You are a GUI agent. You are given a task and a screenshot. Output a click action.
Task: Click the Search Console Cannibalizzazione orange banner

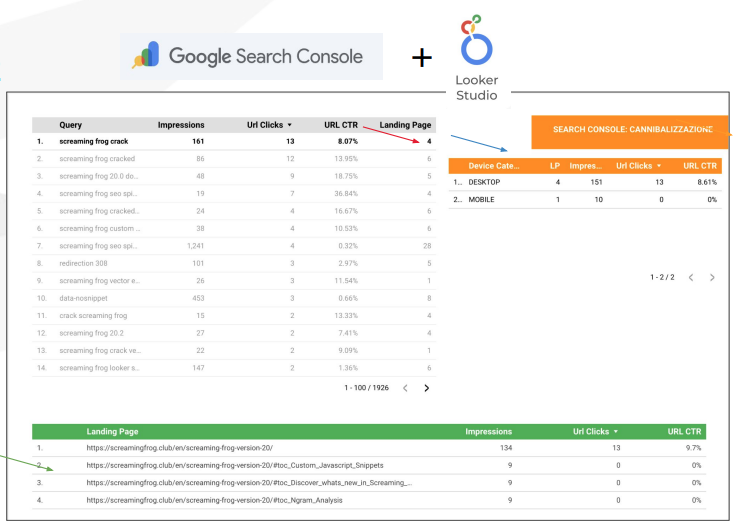point(632,130)
